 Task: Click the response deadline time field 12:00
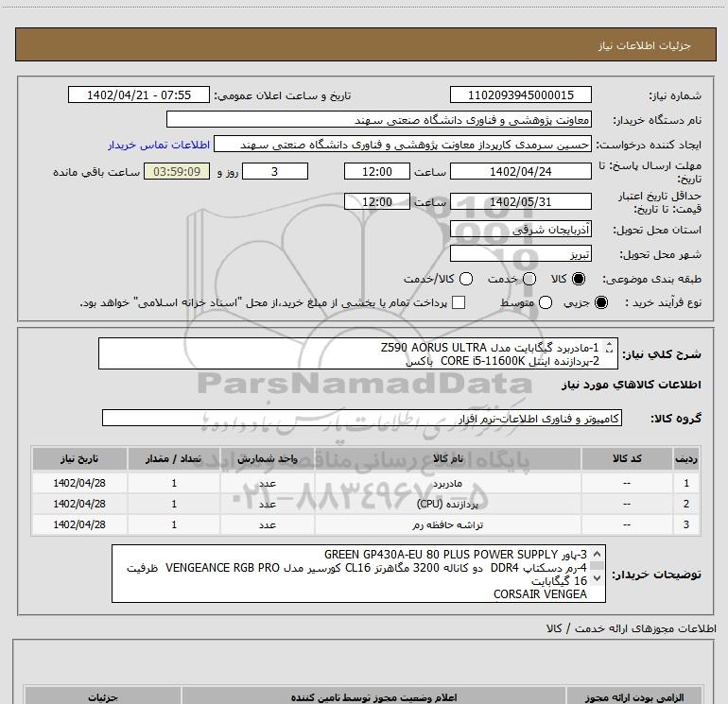(x=377, y=171)
